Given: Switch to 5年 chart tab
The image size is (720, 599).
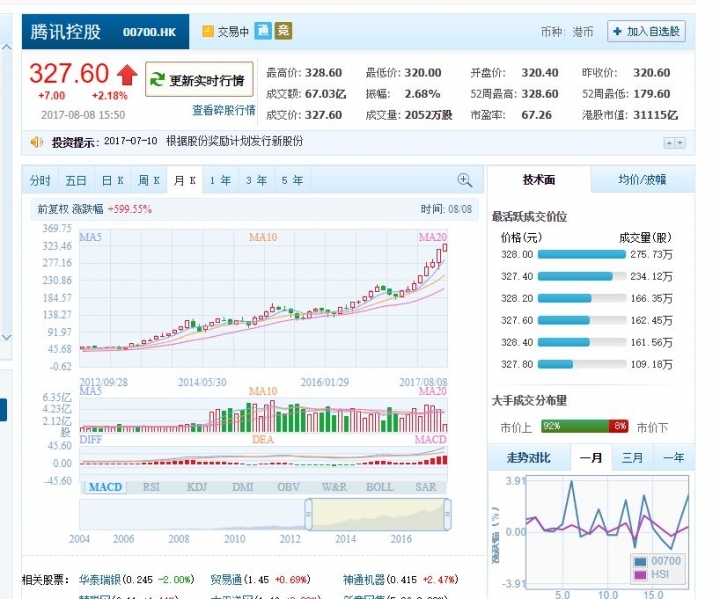Looking at the screenshot, I should [x=292, y=181].
